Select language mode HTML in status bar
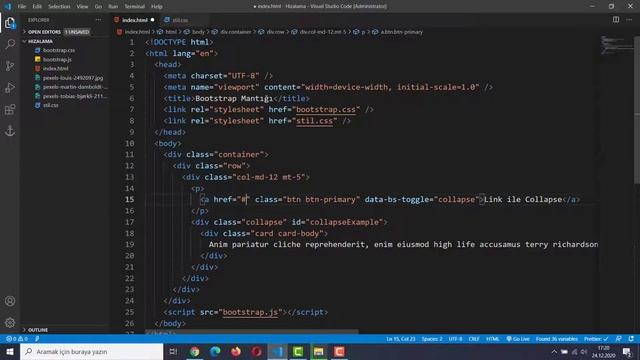Viewport: 640px width, 360px height. [493, 339]
